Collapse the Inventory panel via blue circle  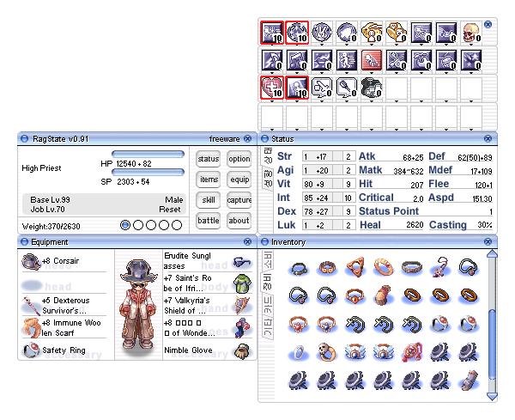point(264,242)
